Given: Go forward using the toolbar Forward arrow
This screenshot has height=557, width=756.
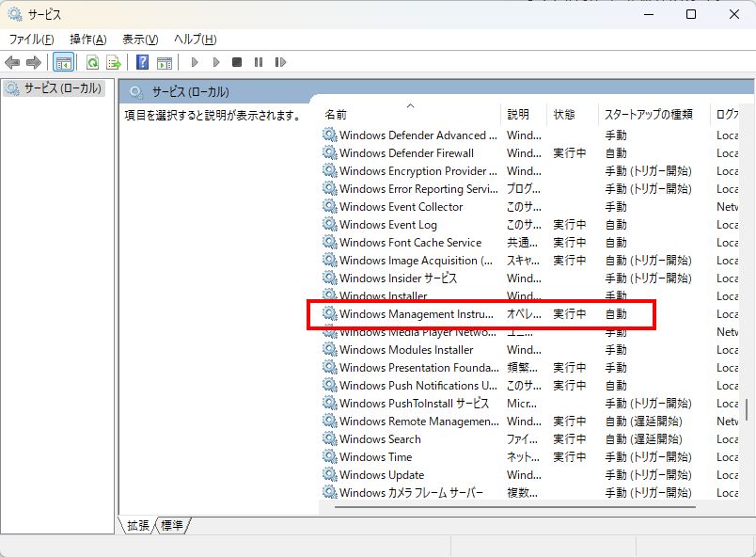Looking at the screenshot, I should click(34, 62).
